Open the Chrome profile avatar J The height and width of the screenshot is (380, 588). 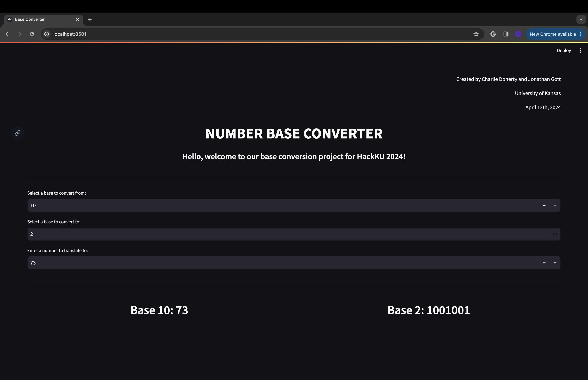tap(518, 34)
